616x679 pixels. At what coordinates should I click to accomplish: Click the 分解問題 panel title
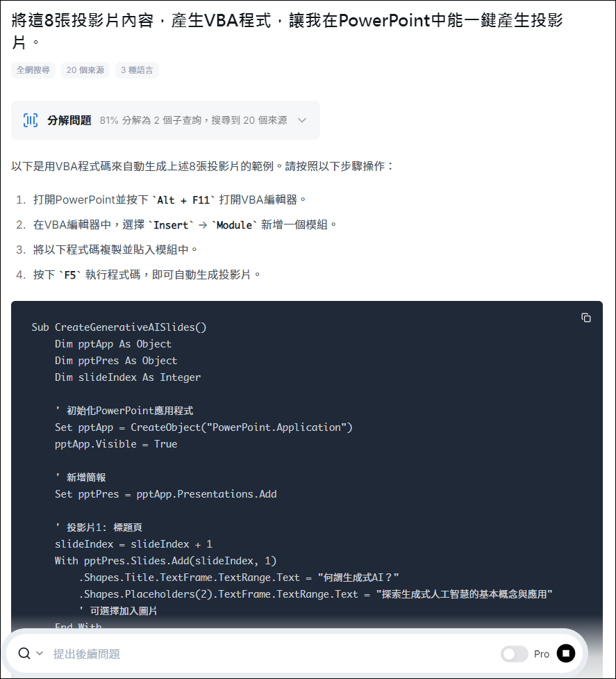click(69, 120)
